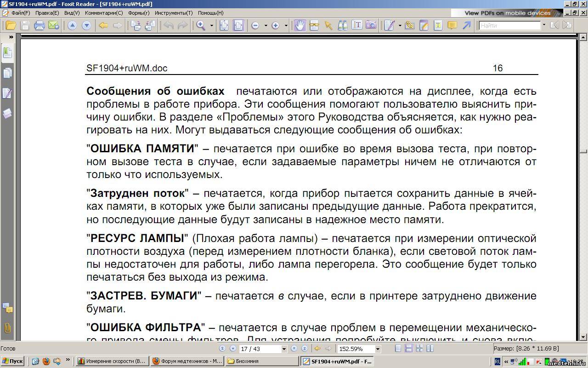Viewport: 588px width, 368px height.
Task: Click the Print icon in the toolbar
Action: tap(39, 26)
